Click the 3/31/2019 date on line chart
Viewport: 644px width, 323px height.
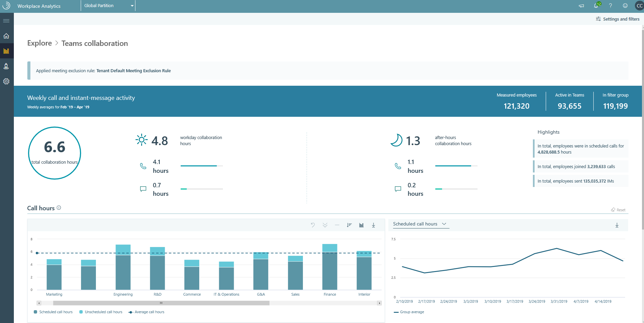pos(559,301)
